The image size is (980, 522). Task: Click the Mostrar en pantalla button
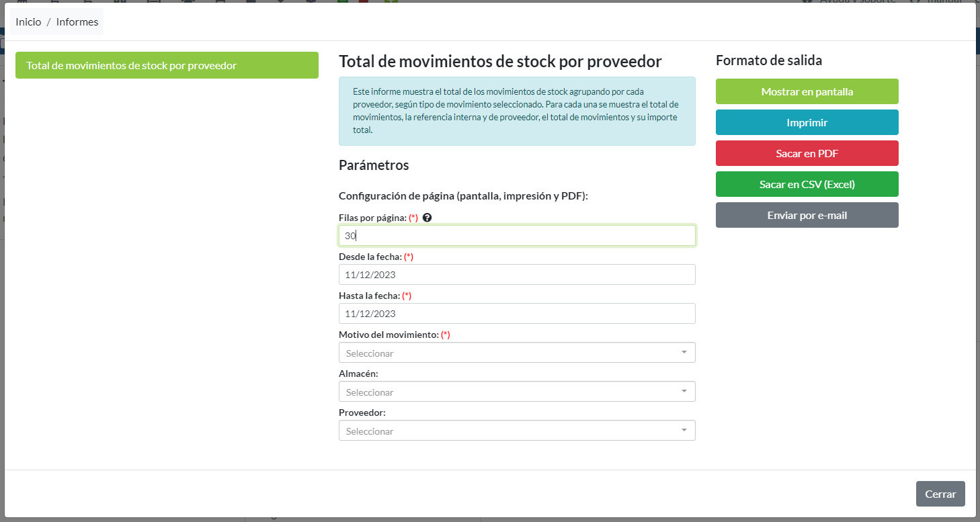807,91
